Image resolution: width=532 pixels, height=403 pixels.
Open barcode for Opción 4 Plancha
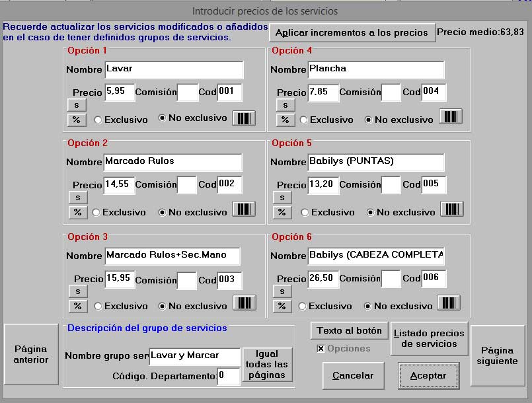click(451, 117)
